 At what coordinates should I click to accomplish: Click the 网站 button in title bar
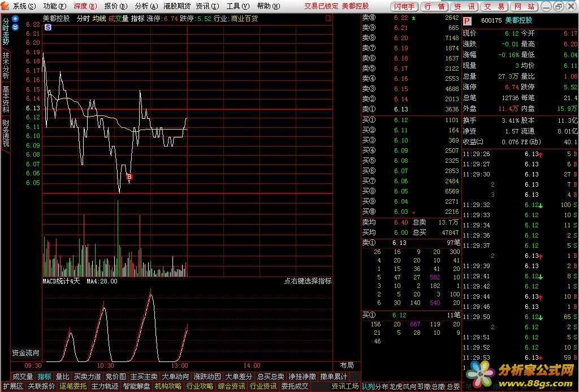point(524,7)
